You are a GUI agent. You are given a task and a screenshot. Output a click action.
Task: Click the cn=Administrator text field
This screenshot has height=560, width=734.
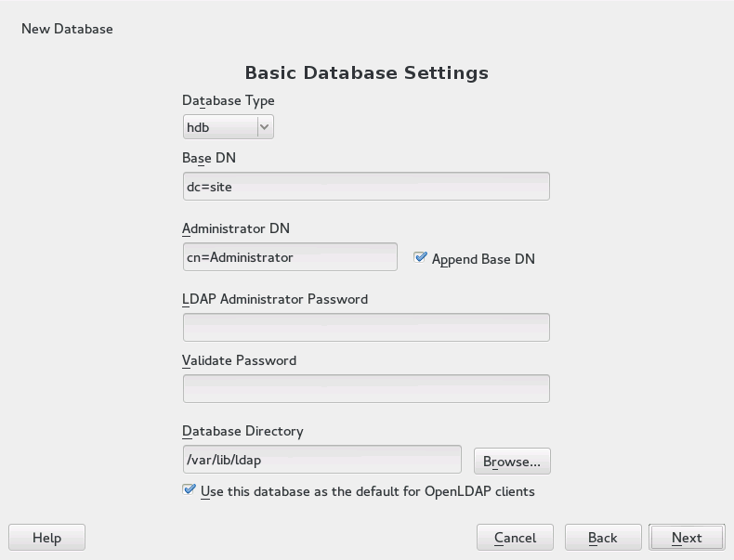(x=290, y=257)
